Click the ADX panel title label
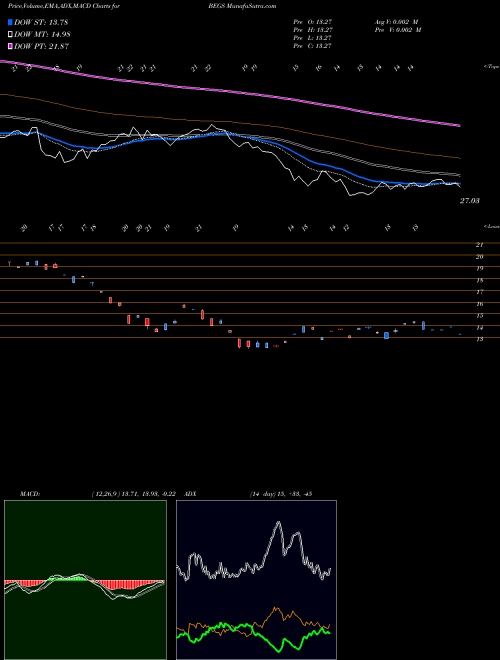The height and width of the screenshot is (660, 500). tap(191, 494)
